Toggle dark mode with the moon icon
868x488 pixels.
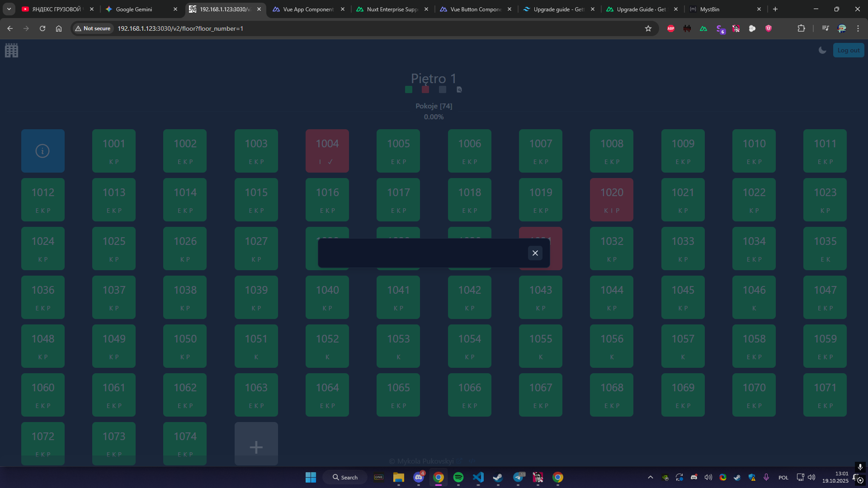(822, 51)
